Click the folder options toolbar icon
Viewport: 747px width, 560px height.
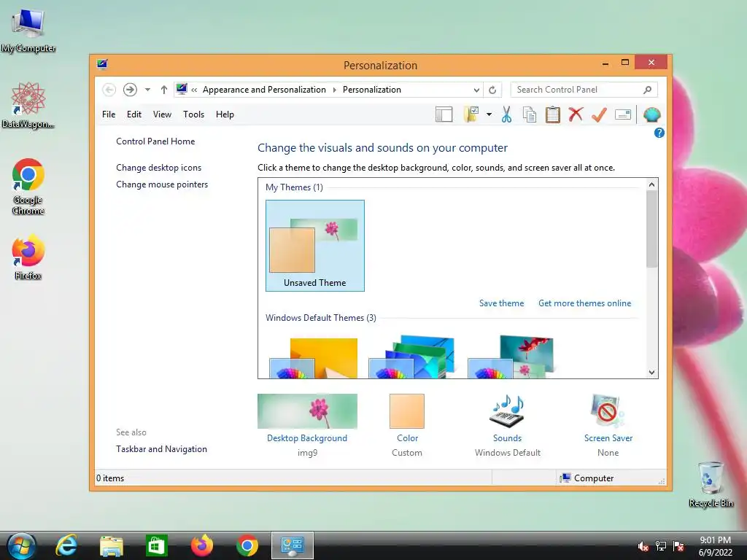click(471, 114)
